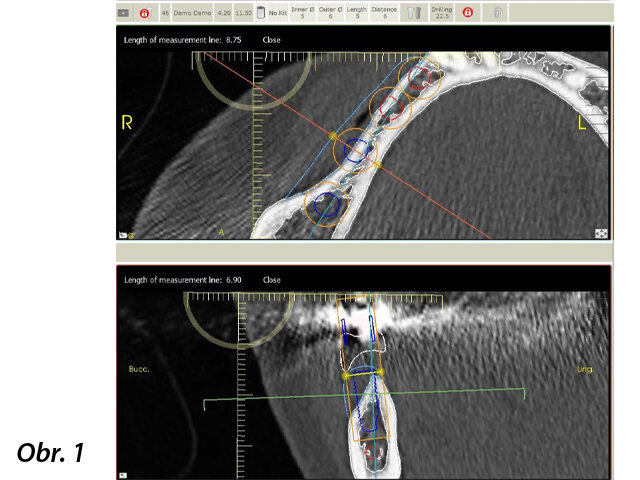Click bottom-left corner icon of the axial view
This screenshot has width=640, height=480.
click(x=124, y=234)
